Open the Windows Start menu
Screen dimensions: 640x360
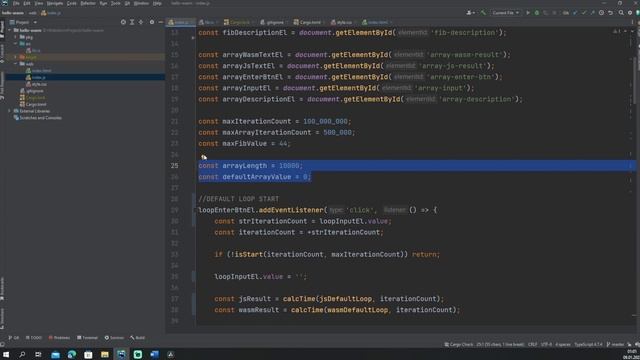click(x=6, y=354)
